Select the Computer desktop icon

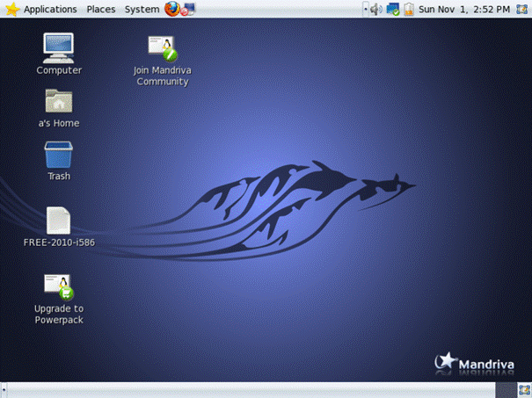pos(58,47)
